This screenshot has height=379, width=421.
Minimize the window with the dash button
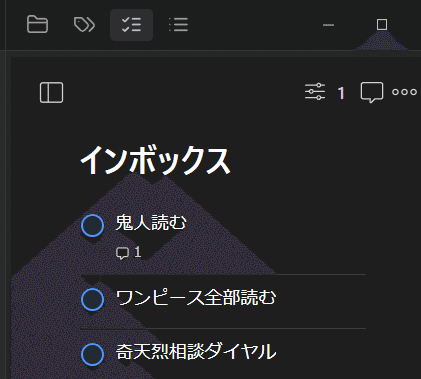click(x=328, y=25)
